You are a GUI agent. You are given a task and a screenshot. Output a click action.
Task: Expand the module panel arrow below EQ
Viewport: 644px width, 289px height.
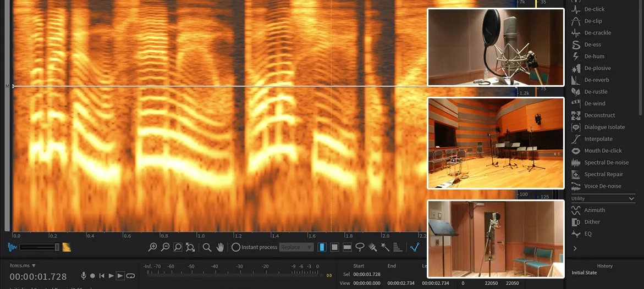coord(575,248)
